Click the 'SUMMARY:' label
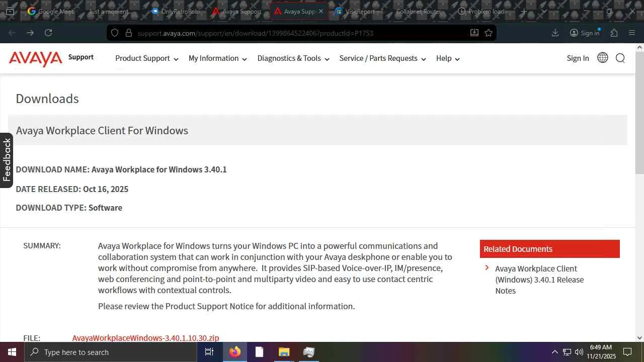This screenshot has height=362, width=644. coord(42,246)
